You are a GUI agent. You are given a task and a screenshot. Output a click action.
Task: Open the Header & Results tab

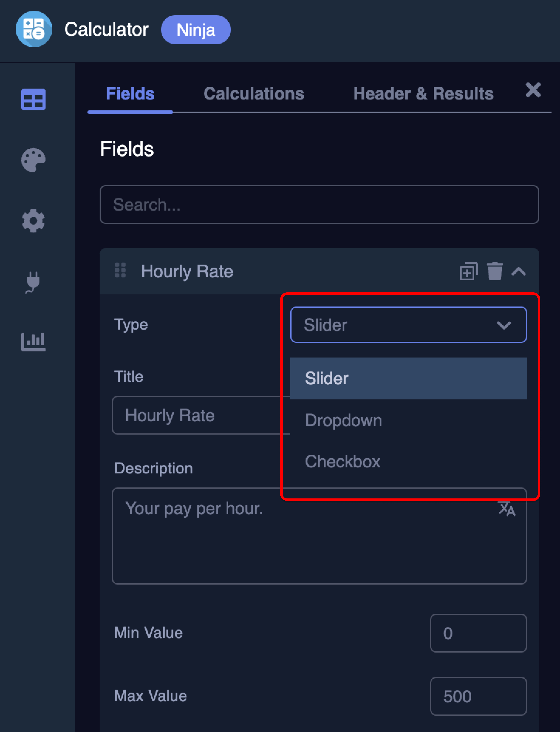[x=424, y=94]
